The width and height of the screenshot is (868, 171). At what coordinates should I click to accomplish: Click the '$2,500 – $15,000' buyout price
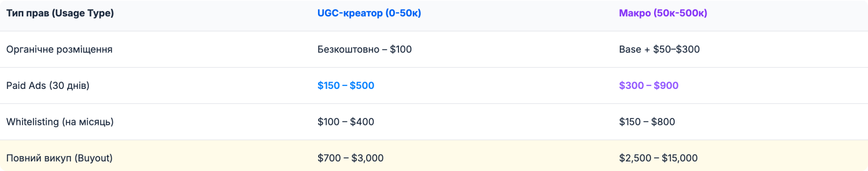pyautogui.click(x=658, y=158)
